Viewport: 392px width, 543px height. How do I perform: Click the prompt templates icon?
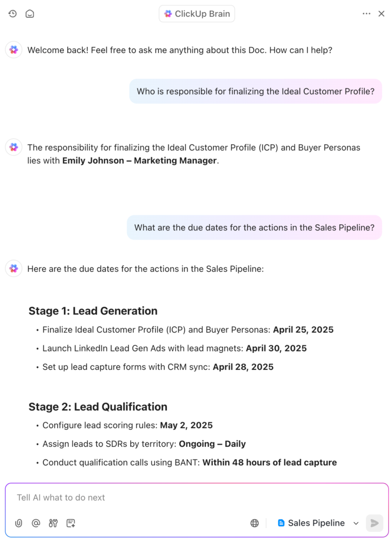point(70,523)
